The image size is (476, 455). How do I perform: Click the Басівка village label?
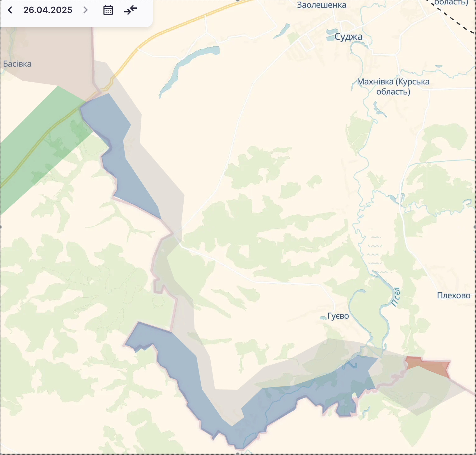coord(17,64)
